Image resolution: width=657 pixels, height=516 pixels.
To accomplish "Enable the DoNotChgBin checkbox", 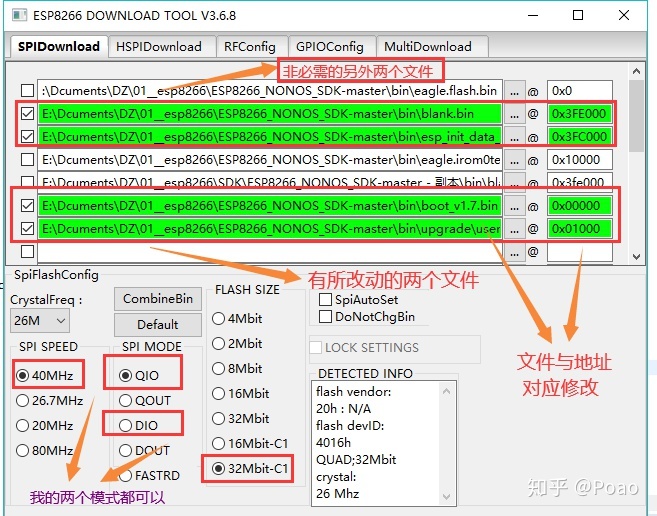I will point(367,316).
